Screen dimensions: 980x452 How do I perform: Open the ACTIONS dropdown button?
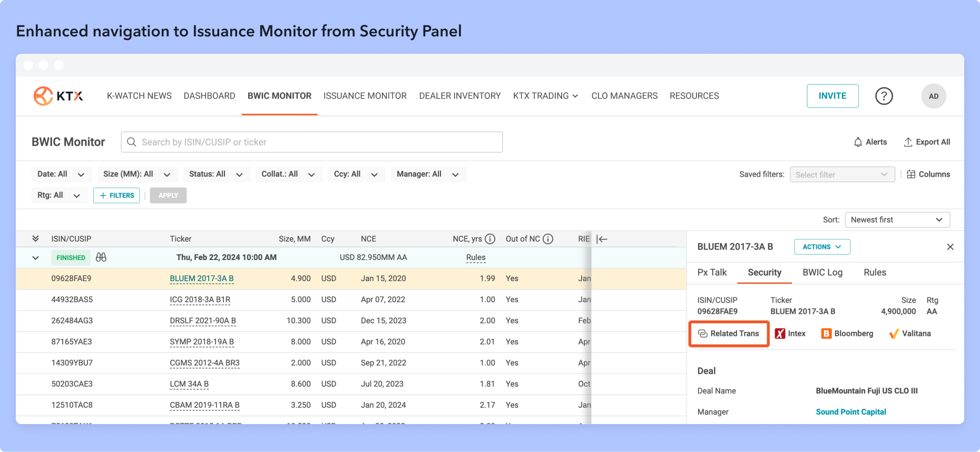822,247
